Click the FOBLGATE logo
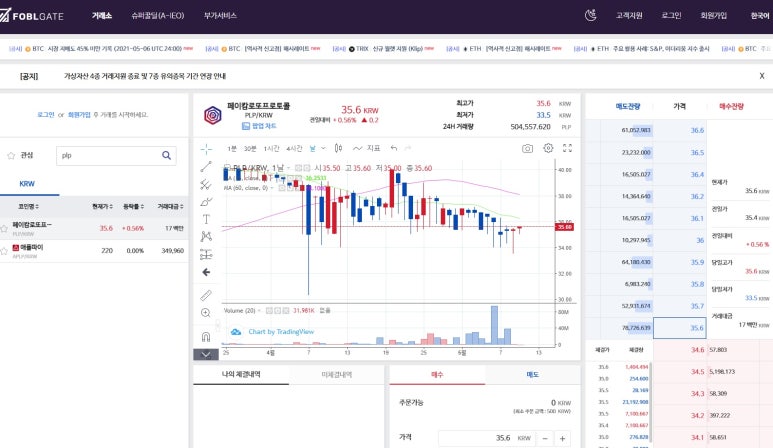The image size is (773, 448). 32,16
